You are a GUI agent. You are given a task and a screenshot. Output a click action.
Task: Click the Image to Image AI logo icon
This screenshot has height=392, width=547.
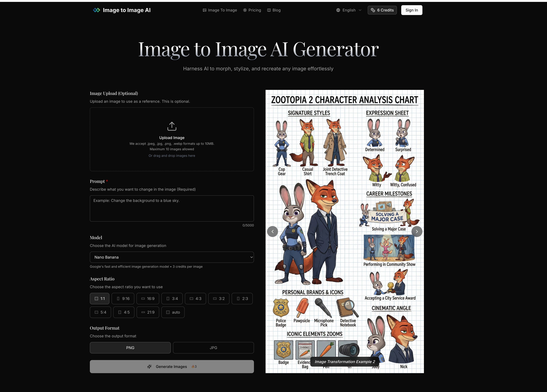(x=96, y=10)
